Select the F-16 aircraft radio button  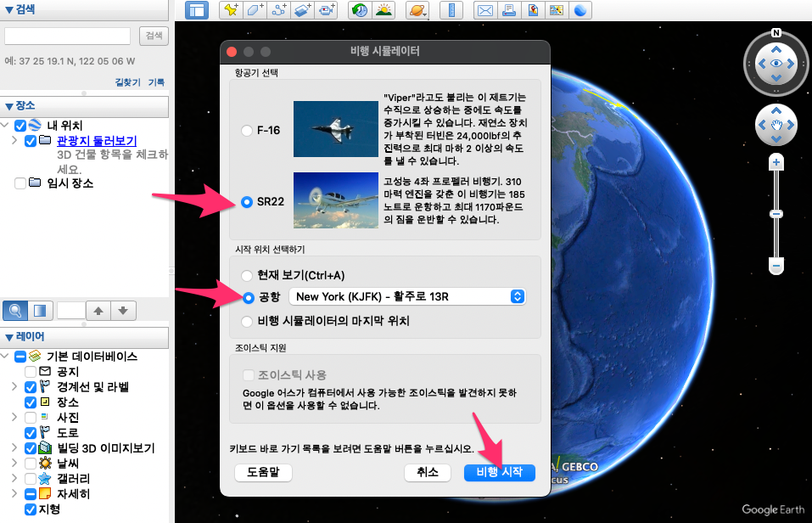tap(247, 131)
